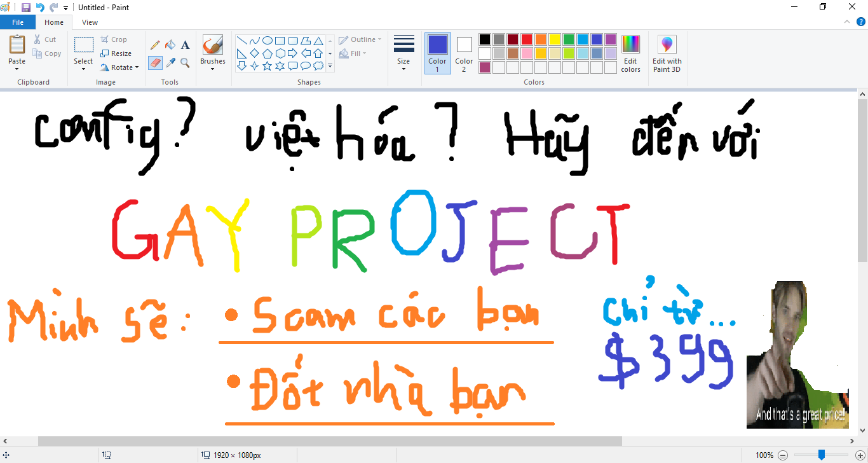Select the custom pink swatch in the third row
The height and width of the screenshot is (463, 868).
point(485,67)
